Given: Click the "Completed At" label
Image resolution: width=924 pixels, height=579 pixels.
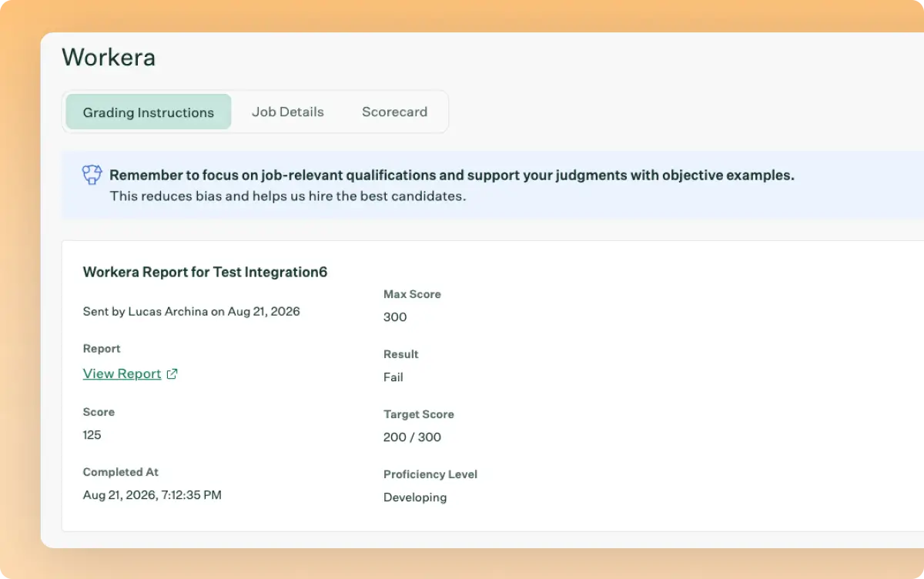Looking at the screenshot, I should tap(121, 472).
